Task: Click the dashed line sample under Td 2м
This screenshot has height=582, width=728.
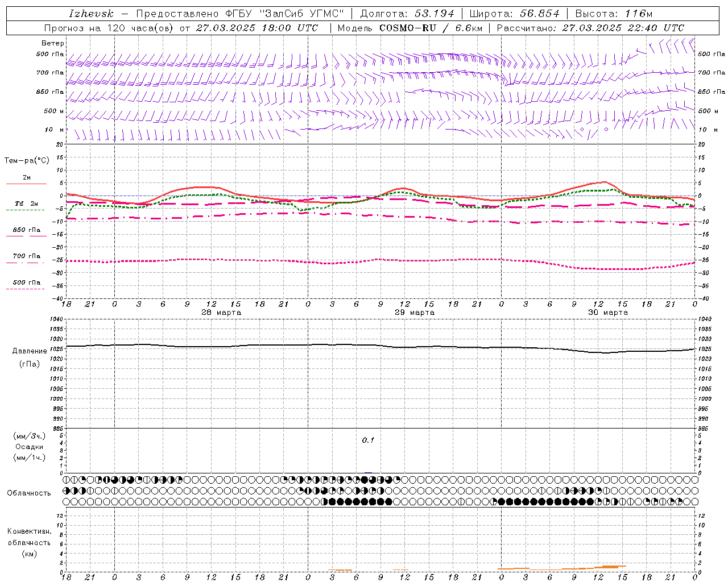Action: (25, 210)
